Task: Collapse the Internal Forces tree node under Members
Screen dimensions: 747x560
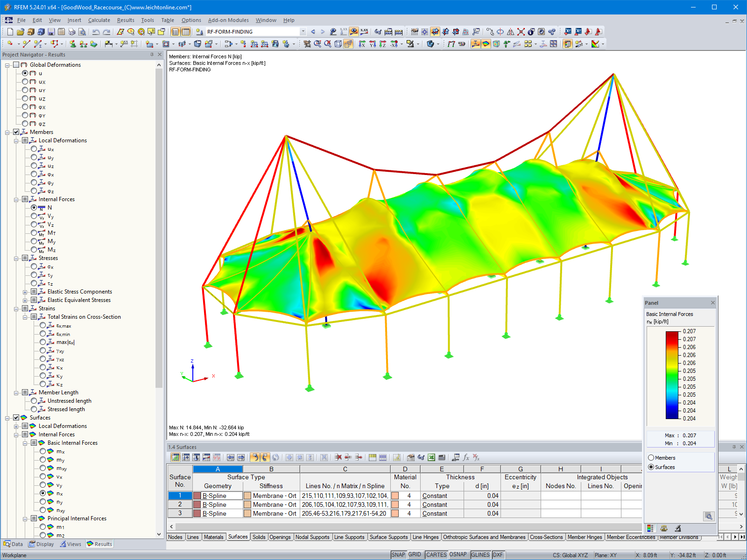Action: tap(16, 199)
